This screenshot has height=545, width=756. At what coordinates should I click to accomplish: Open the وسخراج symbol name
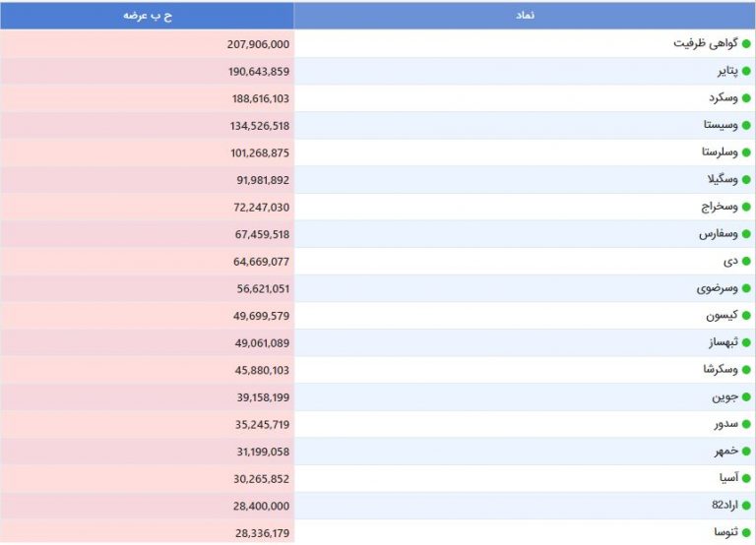(x=720, y=207)
